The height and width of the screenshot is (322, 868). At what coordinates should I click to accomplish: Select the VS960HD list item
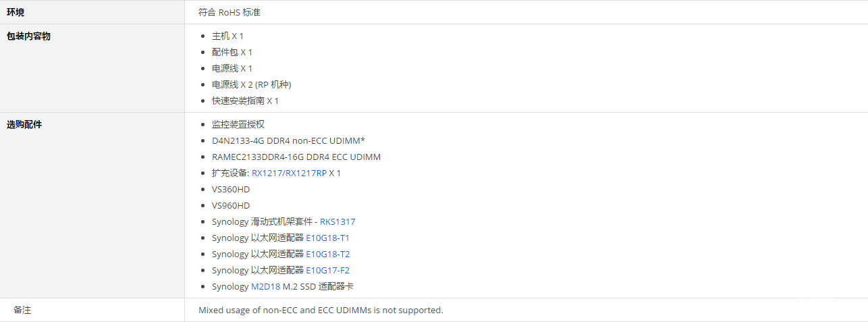coord(231,205)
